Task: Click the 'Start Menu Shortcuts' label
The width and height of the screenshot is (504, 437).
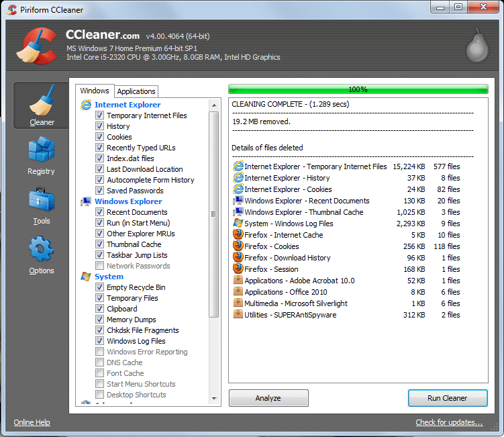Action: pyautogui.click(x=141, y=384)
